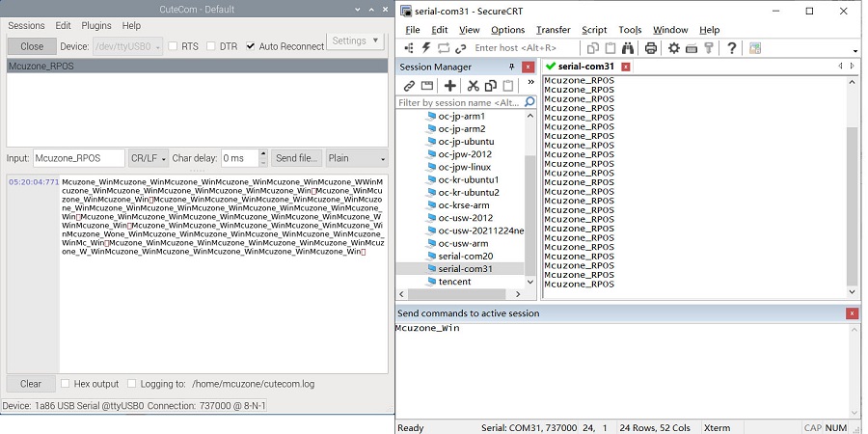
Task: Click the Input text field in CuteCom
Action: [x=79, y=158]
